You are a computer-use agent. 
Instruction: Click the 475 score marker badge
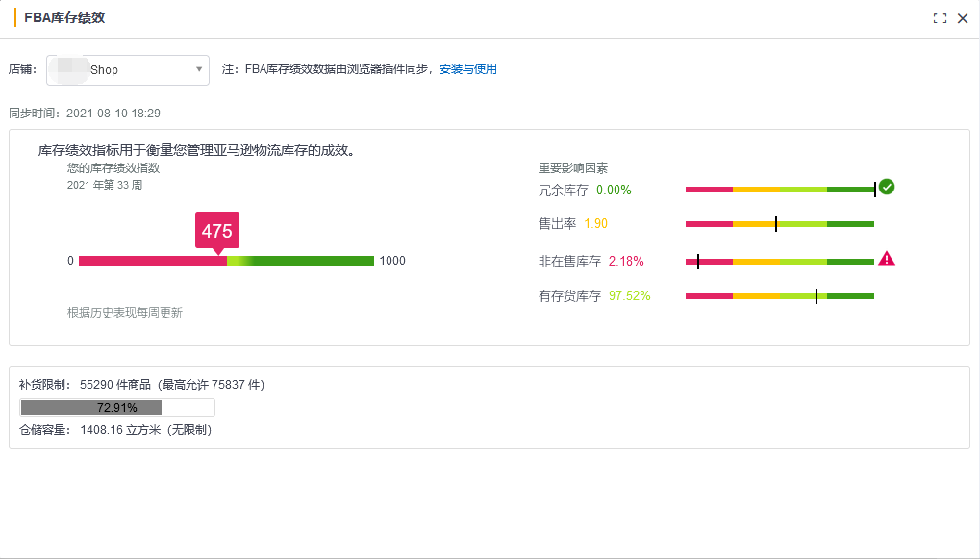pos(216,231)
